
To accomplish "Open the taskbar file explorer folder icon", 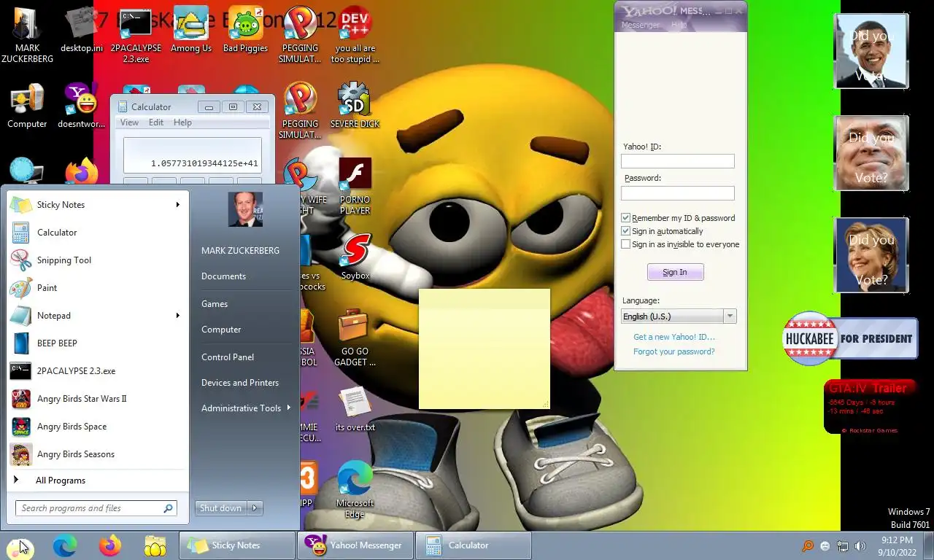I will pyautogui.click(x=155, y=545).
